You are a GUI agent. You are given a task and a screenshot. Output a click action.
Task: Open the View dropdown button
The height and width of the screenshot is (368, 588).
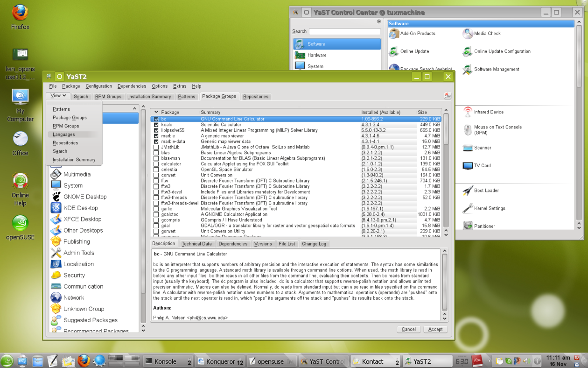(x=58, y=96)
